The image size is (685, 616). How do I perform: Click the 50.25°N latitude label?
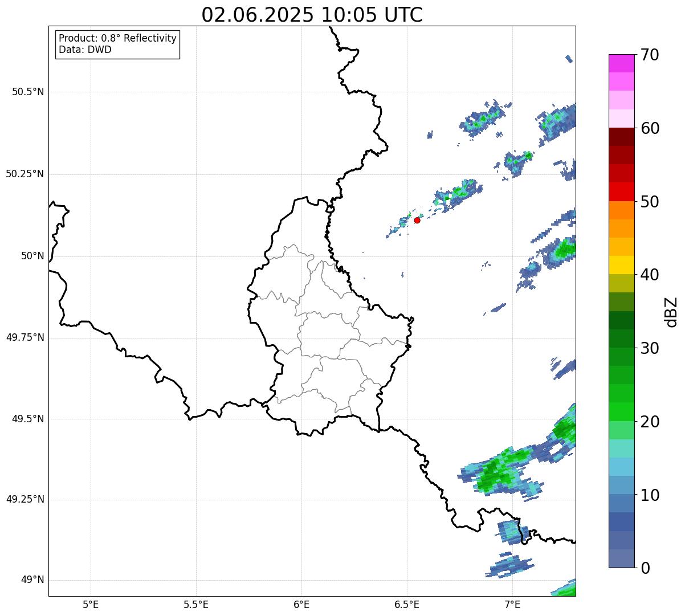(25, 174)
